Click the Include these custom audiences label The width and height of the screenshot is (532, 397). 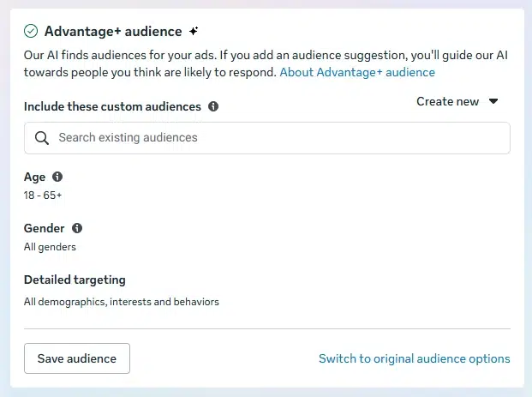click(x=112, y=106)
